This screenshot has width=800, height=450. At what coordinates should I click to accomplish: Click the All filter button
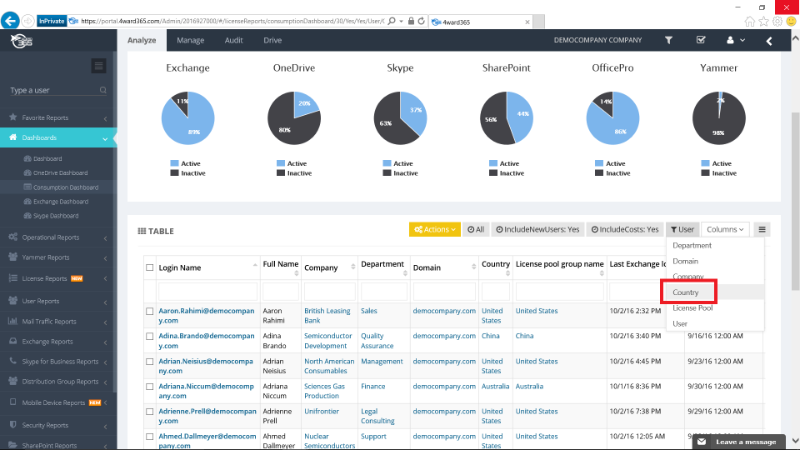[x=476, y=230]
